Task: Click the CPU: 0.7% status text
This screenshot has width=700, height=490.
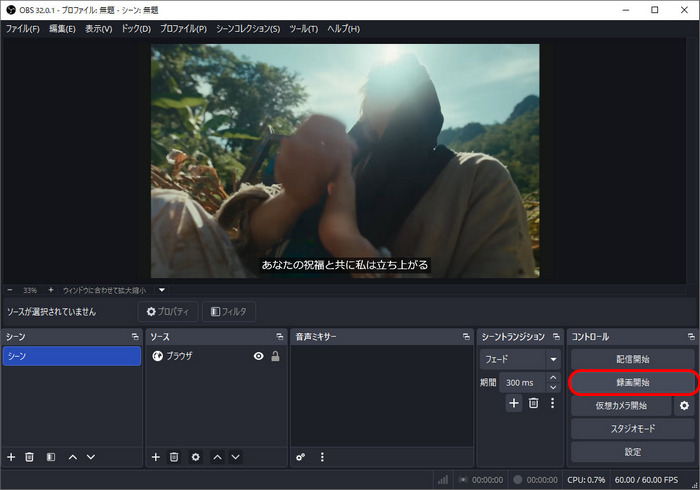Action: (x=586, y=480)
